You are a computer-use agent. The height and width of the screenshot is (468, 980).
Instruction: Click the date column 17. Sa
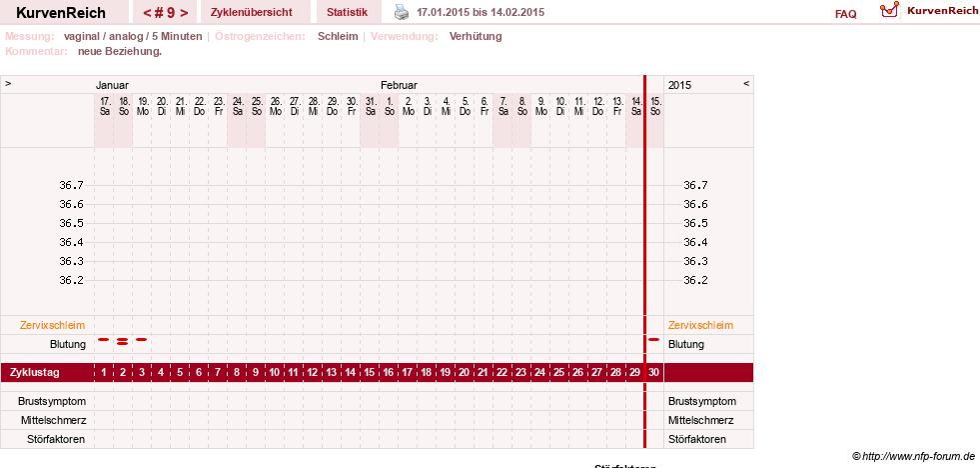tap(104, 106)
